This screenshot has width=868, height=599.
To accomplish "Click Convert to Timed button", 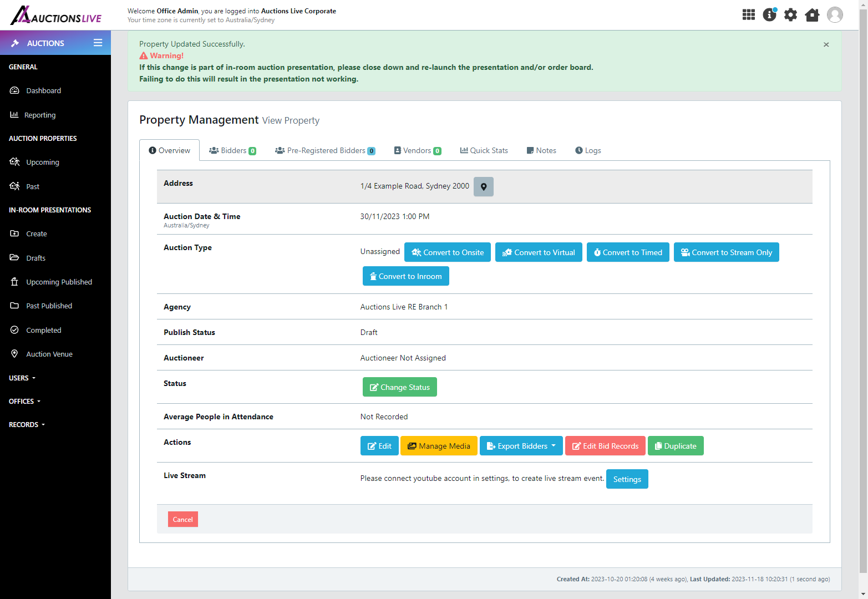I will [x=628, y=252].
